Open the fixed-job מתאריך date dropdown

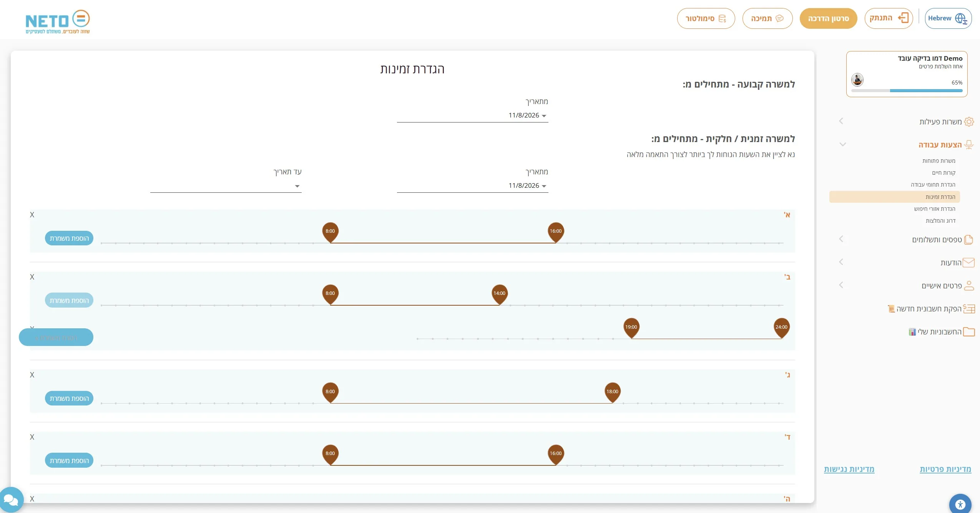coord(472,115)
